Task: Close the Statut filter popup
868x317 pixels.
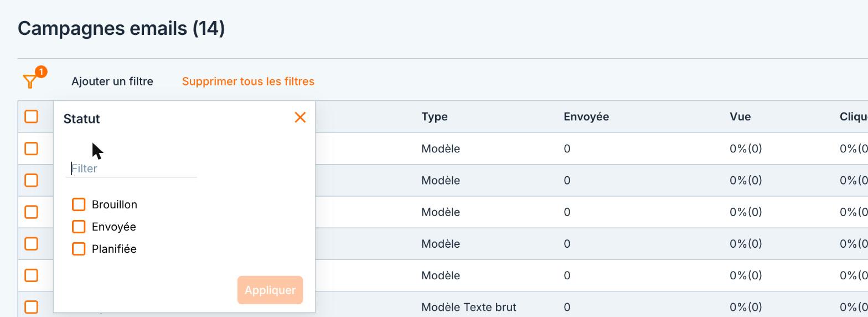Action: (x=300, y=117)
